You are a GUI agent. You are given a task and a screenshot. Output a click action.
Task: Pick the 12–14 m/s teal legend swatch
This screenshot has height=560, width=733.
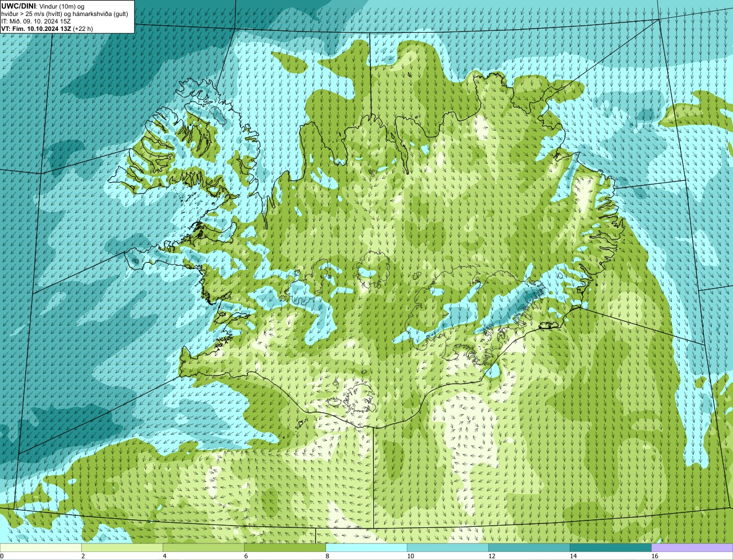tap(529, 547)
